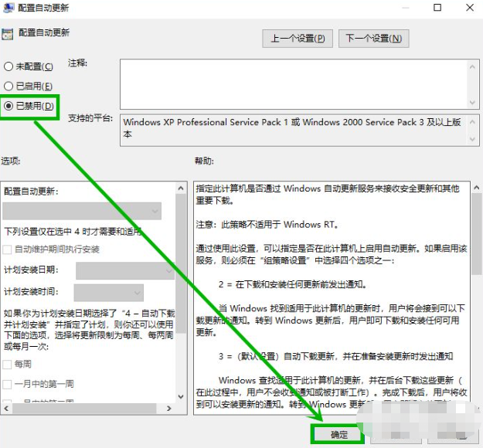This screenshot has width=483, height=448.
Task: Click inside the 注释 comment text field
Action: pyautogui.click(x=292, y=83)
